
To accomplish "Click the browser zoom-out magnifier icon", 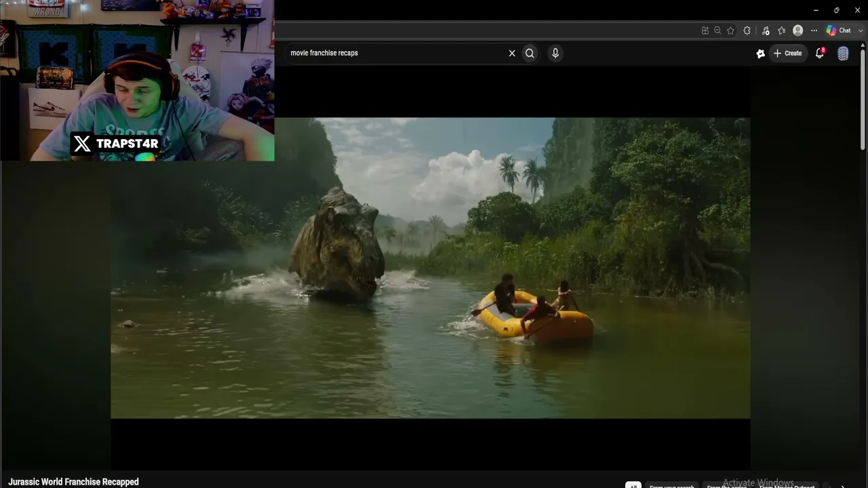I will pyautogui.click(x=717, y=30).
